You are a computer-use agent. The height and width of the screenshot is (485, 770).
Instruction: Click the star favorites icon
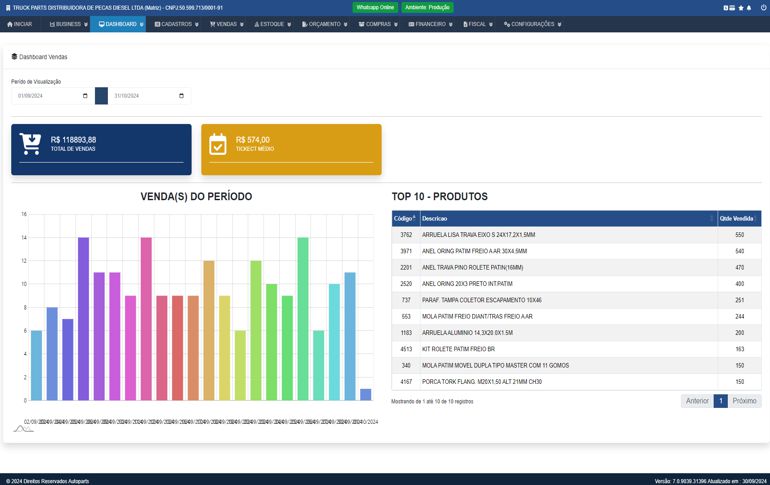click(741, 7)
